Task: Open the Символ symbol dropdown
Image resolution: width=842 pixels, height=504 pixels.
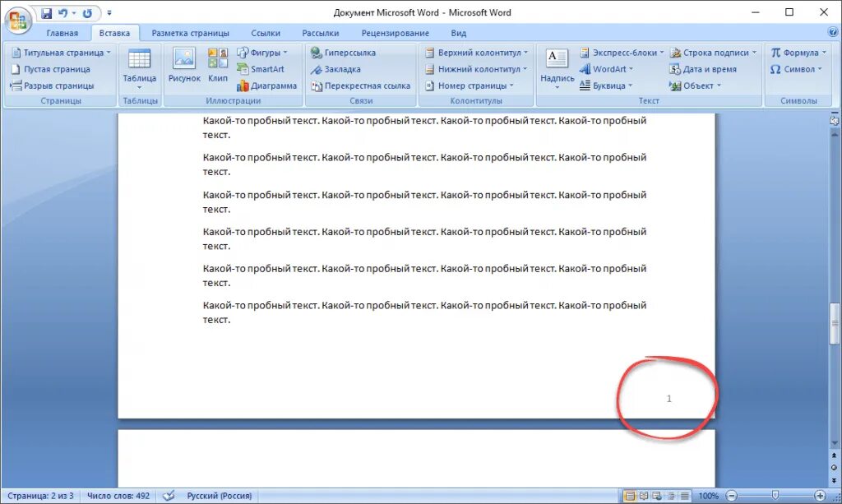Action: point(796,69)
